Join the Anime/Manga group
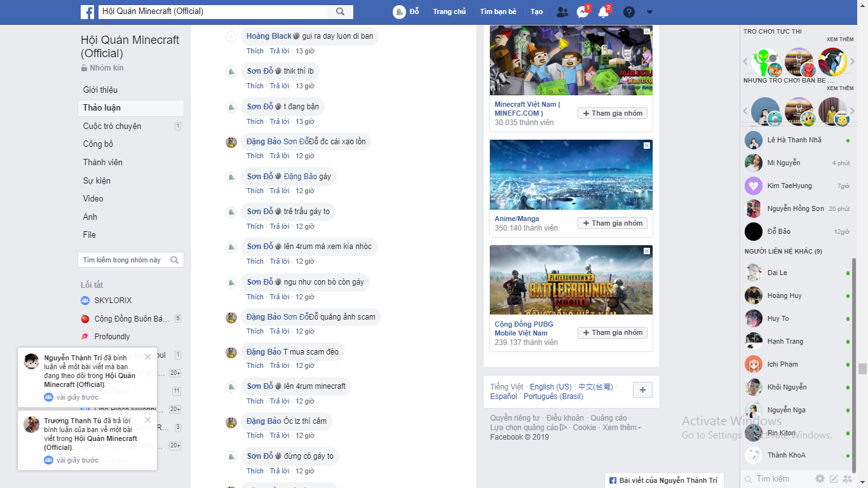 click(613, 223)
